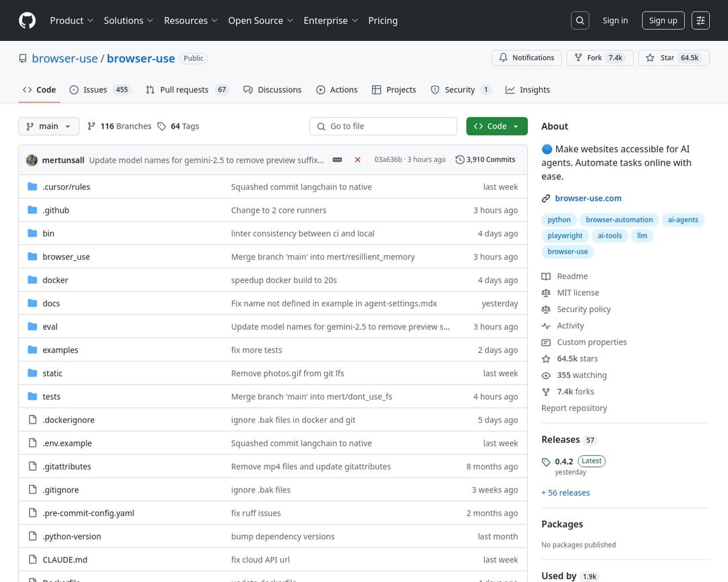This screenshot has width=728, height=582.
Task: Click the eval folder icon
Action: [x=32, y=326]
